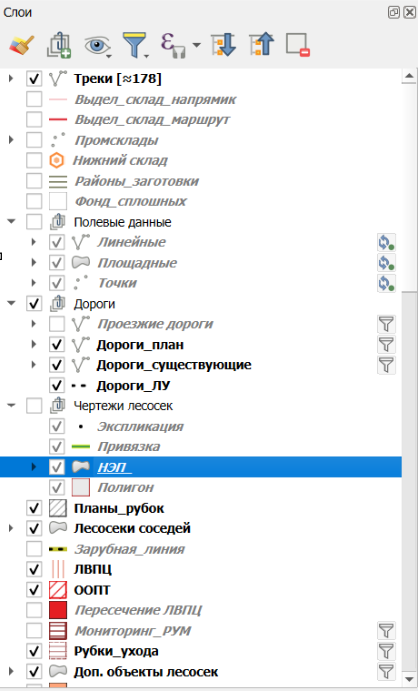Click the Фонд_сплошных white swatch
418x691 pixels.
[x=58, y=201]
